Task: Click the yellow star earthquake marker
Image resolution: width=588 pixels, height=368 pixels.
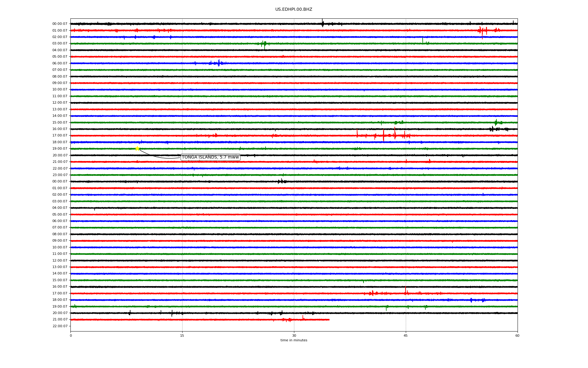Action: 137,148
